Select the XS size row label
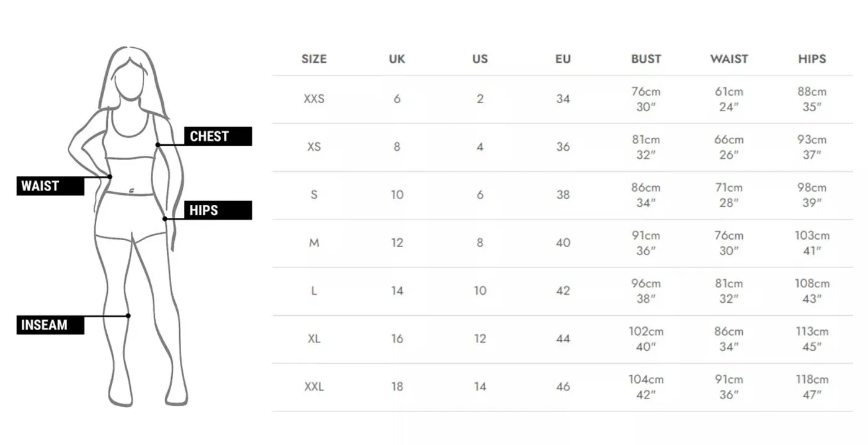The image size is (868, 445). click(314, 147)
